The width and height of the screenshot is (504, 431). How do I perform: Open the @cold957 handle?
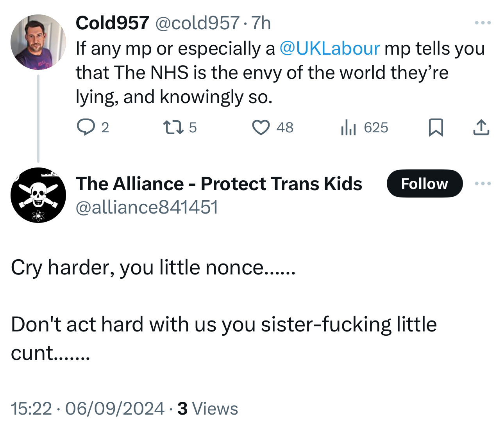coord(197,23)
